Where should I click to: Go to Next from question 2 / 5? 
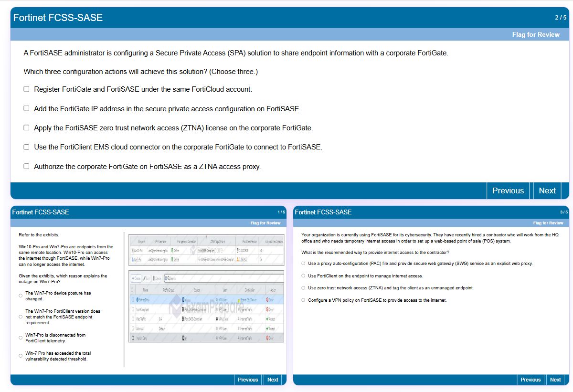(x=547, y=191)
